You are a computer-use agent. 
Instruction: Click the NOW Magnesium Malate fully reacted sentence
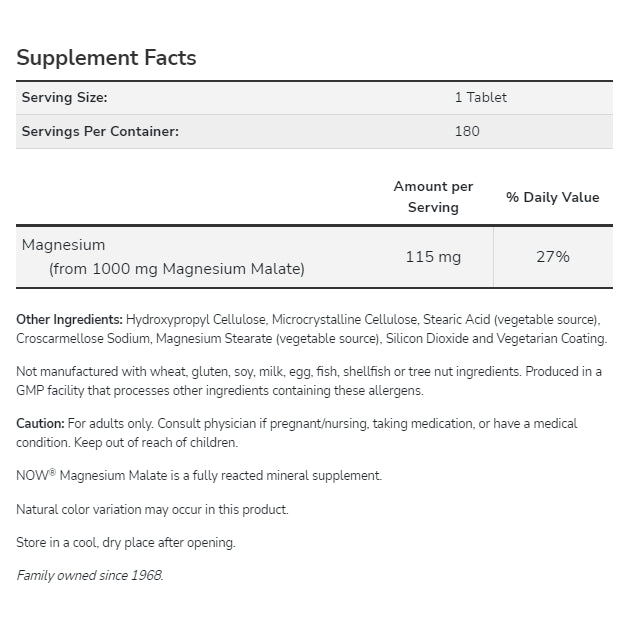[199, 476]
